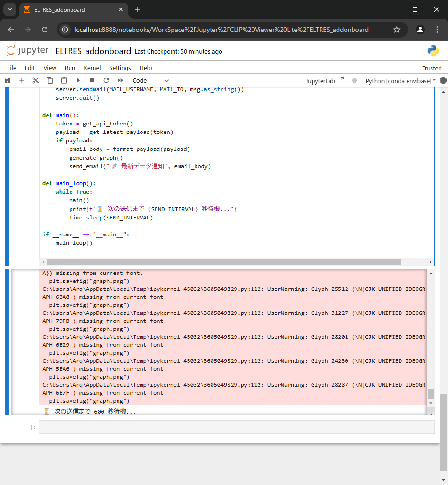
Task: Paste the cell from the clipboard icon
Action: (64, 81)
